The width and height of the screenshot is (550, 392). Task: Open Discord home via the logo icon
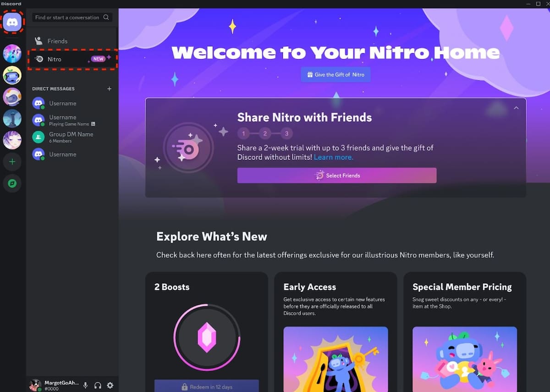[12, 22]
